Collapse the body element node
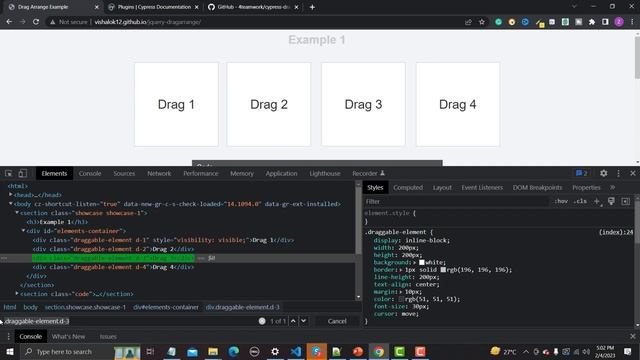This screenshot has height=360, width=640. pos(11,204)
